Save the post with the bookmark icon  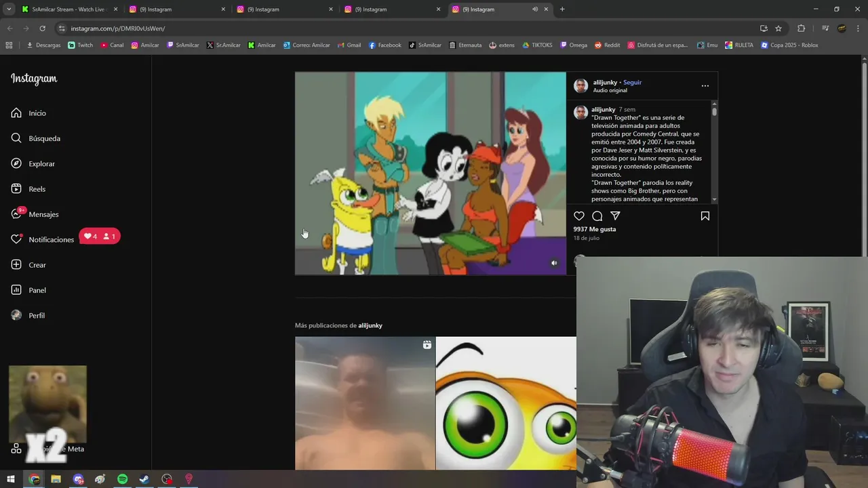(x=705, y=216)
